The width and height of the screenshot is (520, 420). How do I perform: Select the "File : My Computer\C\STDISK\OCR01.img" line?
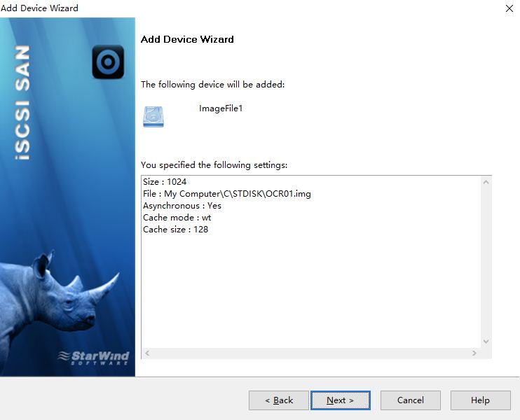tap(227, 194)
